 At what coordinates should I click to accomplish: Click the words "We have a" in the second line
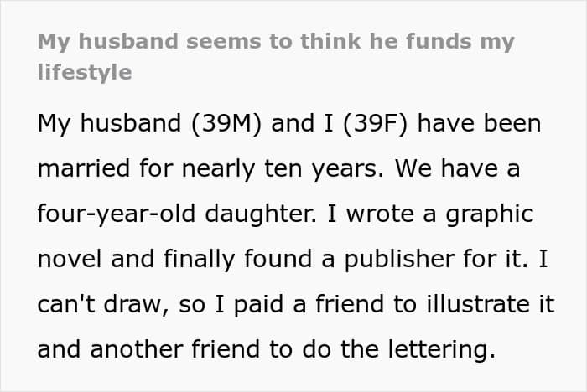click(458, 168)
